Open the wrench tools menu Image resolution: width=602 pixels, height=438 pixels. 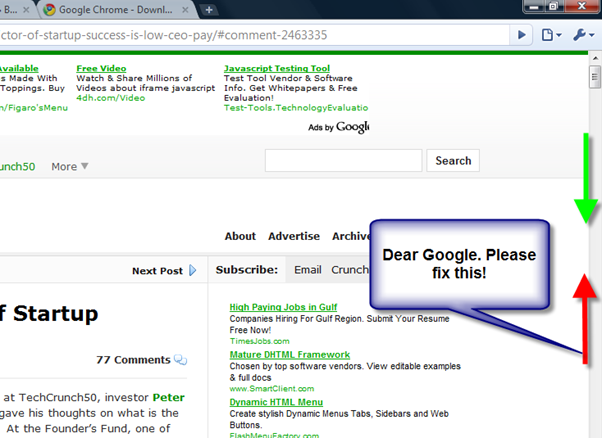(583, 35)
